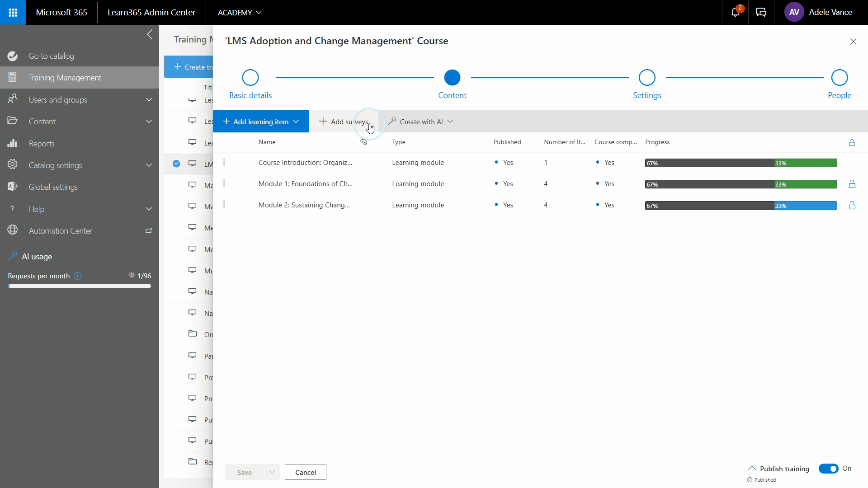Open Module 1: Foundations of Ch... item

point(306,183)
